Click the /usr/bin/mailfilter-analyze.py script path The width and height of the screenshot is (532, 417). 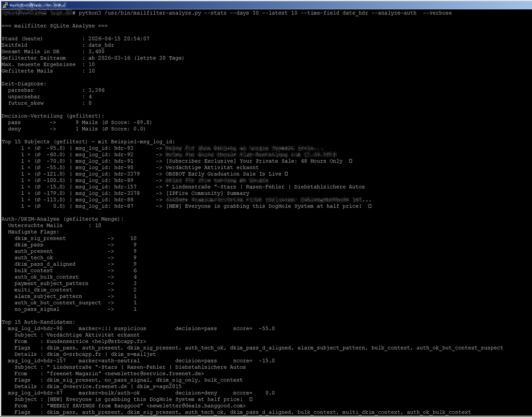click(153, 13)
